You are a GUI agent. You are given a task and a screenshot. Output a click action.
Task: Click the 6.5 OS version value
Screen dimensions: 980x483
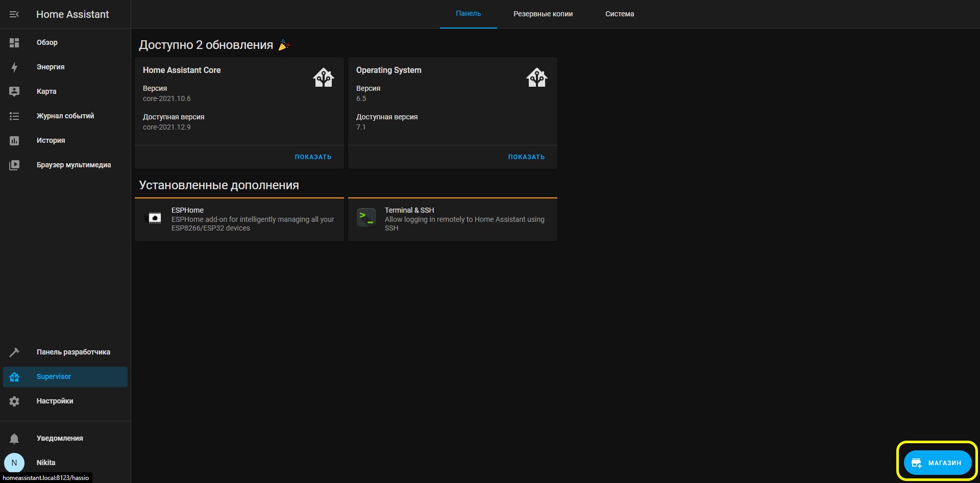[361, 98]
